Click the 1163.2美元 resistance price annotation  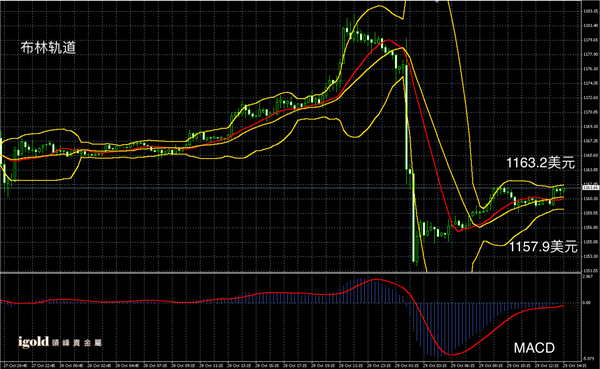pyautogui.click(x=540, y=163)
